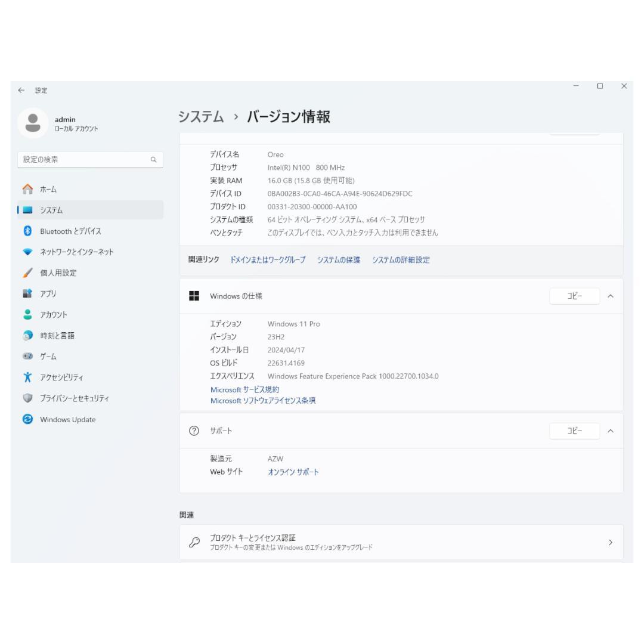Collapse the Windows の仕様 section

pos(610,296)
